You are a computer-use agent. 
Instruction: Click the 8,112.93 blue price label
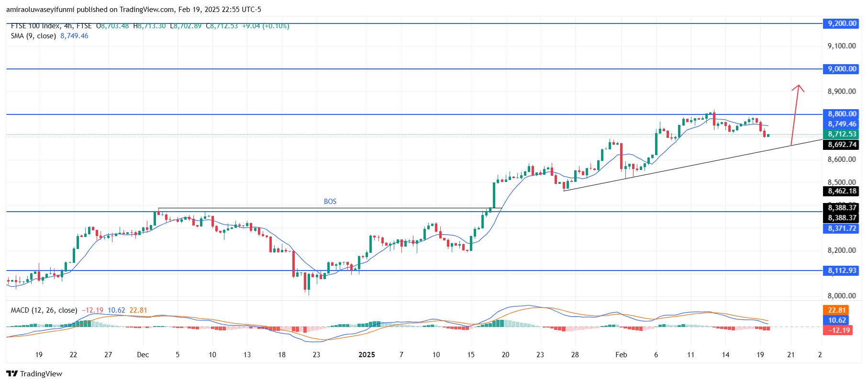coord(842,271)
